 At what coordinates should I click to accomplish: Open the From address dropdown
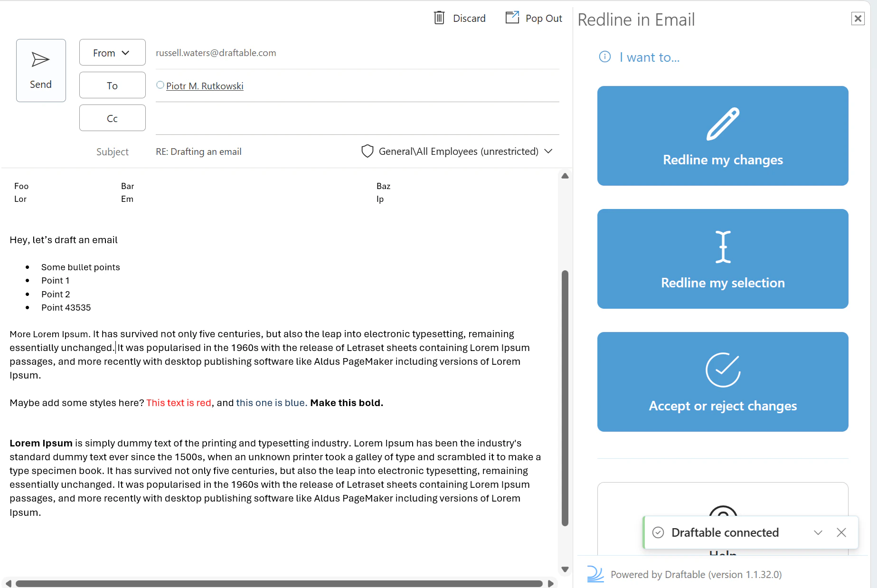click(x=112, y=52)
